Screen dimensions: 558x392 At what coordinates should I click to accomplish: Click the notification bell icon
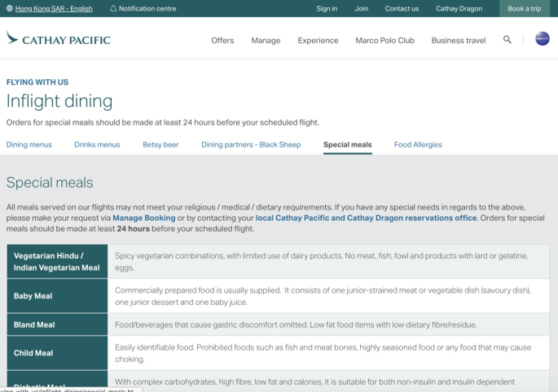(x=113, y=9)
